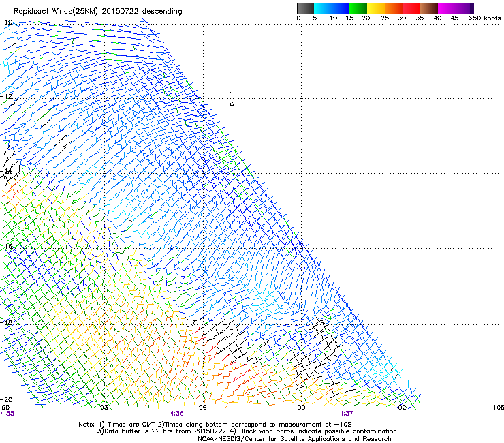Viewport: 504px width, 443px height.
Task: Click the '-20' latitude axis label
Action: (x=6, y=399)
